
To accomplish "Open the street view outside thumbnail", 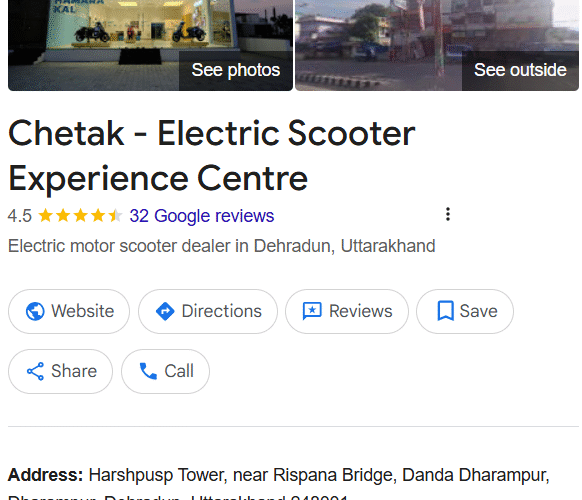I will coord(437,45).
